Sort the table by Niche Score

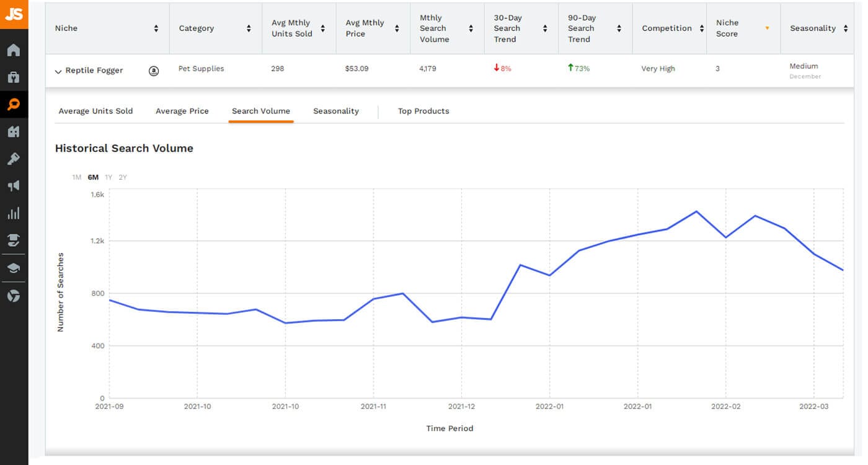pyautogui.click(x=767, y=29)
